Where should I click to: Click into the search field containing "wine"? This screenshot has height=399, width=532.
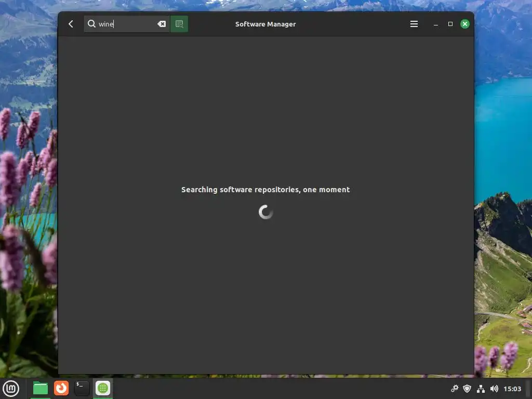click(127, 24)
